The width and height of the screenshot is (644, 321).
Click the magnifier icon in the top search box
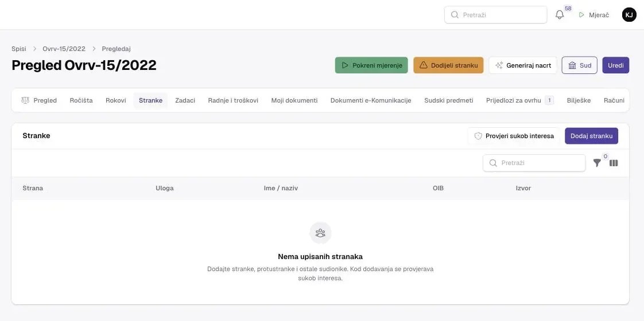pyautogui.click(x=455, y=15)
